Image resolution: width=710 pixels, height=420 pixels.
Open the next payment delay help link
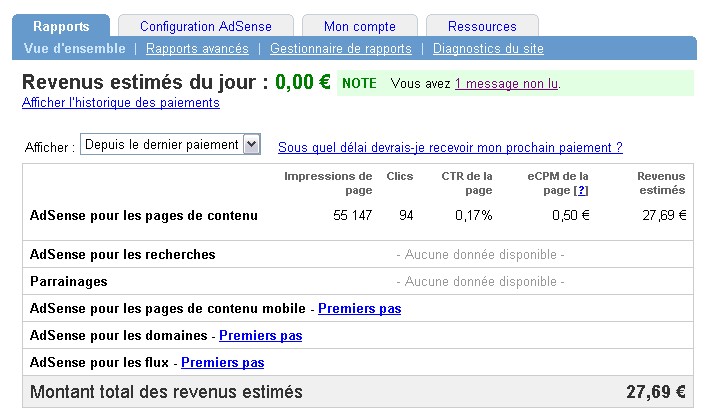tap(450, 148)
